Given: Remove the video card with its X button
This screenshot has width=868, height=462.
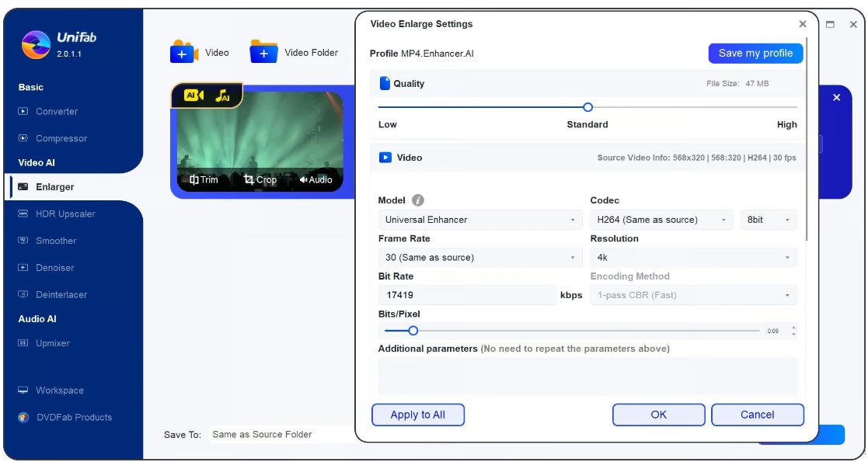Looking at the screenshot, I should point(836,97).
